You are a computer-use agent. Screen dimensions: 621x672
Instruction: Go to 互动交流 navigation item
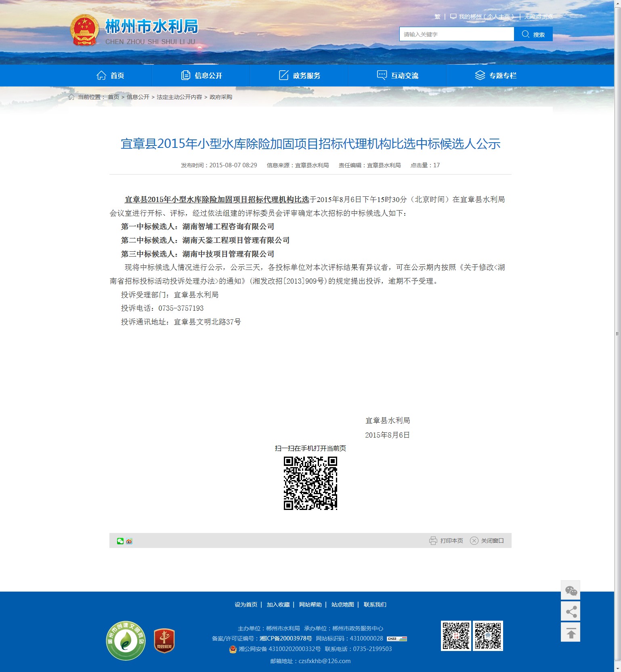398,76
